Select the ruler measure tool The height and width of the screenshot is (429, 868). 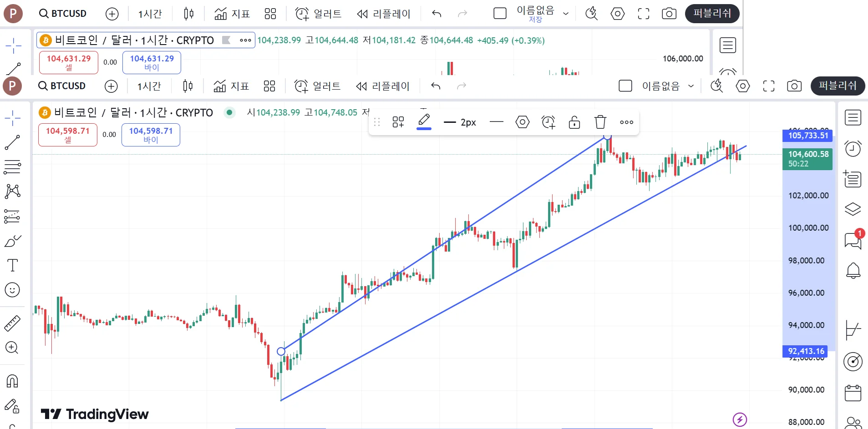[12, 323]
